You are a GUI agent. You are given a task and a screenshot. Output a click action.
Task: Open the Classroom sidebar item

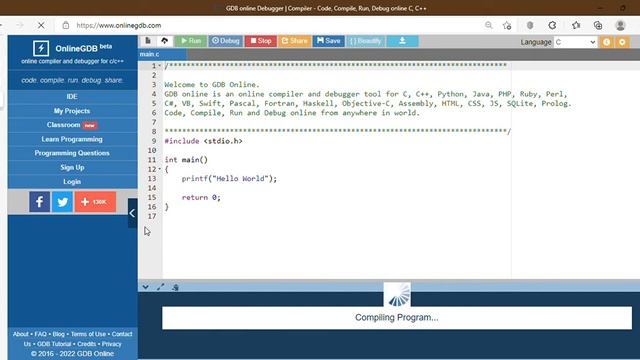pos(72,125)
